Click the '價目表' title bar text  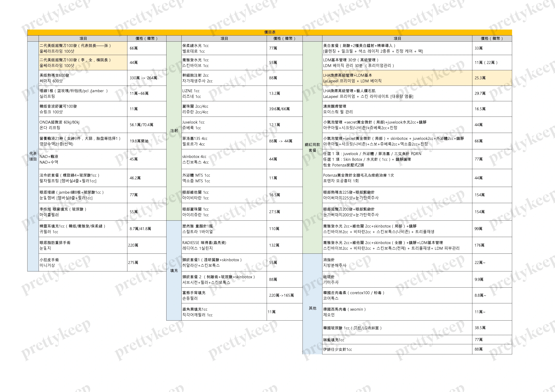[x=270, y=32]
